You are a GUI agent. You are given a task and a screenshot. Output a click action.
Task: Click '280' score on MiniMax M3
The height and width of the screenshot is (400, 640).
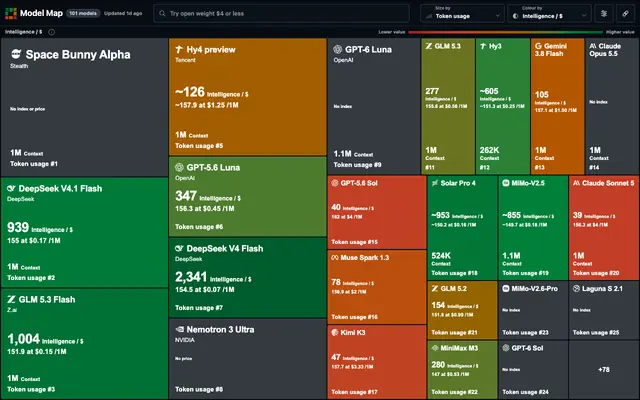pyautogui.click(x=438, y=364)
